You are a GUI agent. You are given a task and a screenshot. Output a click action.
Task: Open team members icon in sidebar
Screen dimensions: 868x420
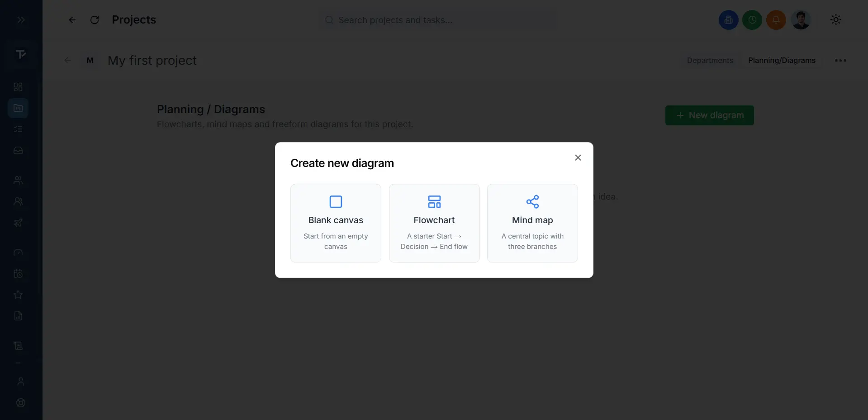click(x=18, y=180)
